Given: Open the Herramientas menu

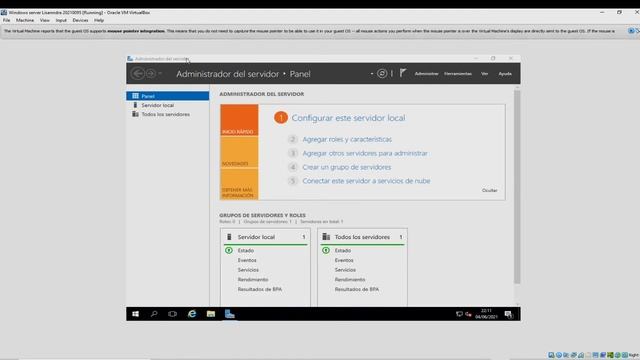Looking at the screenshot, I should pos(458,74).
